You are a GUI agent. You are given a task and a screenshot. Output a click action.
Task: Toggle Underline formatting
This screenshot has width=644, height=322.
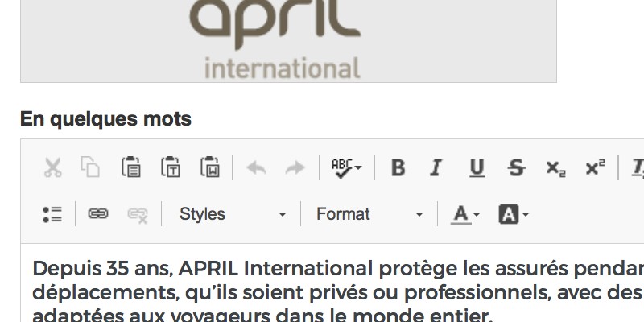[477, 168]
